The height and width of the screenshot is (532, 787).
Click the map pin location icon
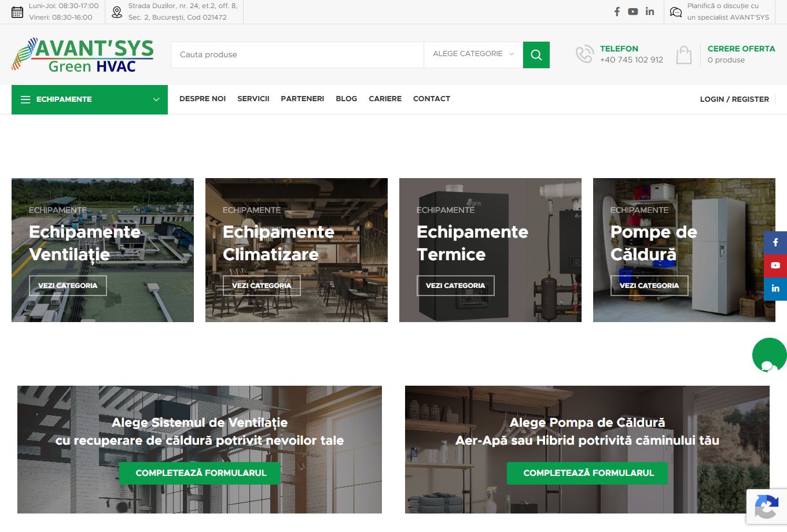pos(117,12)
